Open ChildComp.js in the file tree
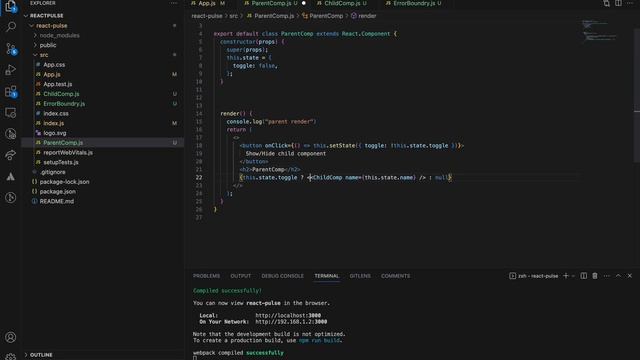 point(61,94)
